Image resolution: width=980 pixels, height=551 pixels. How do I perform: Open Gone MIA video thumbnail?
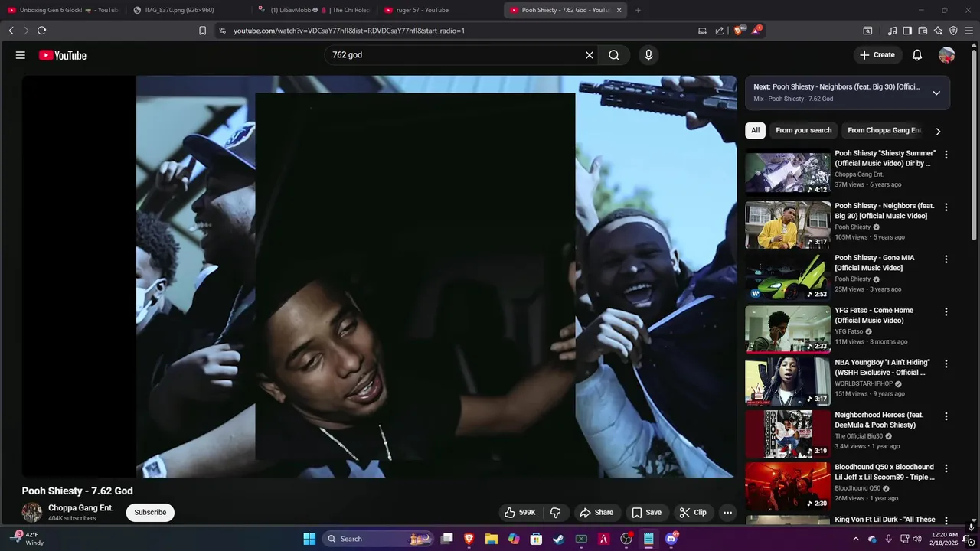pos(788,277)
